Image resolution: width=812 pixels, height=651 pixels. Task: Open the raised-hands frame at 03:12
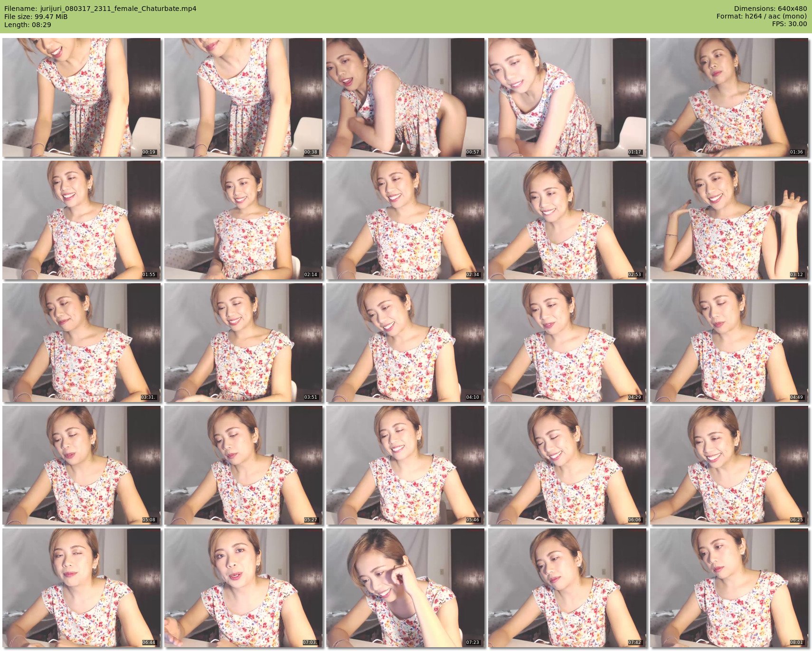[x=729, y=220]
